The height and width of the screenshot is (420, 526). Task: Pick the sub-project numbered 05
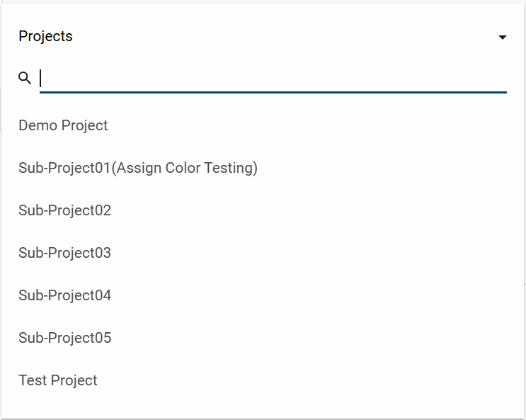tap(65, 338)
